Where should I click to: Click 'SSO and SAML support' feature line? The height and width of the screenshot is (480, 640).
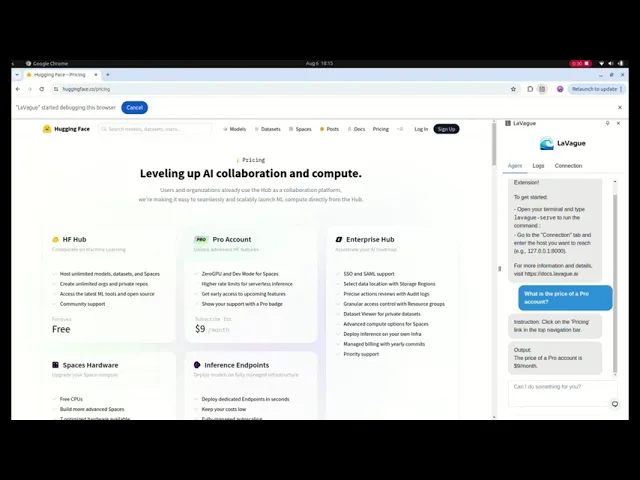pyautogui.click(x=369, y=274)
